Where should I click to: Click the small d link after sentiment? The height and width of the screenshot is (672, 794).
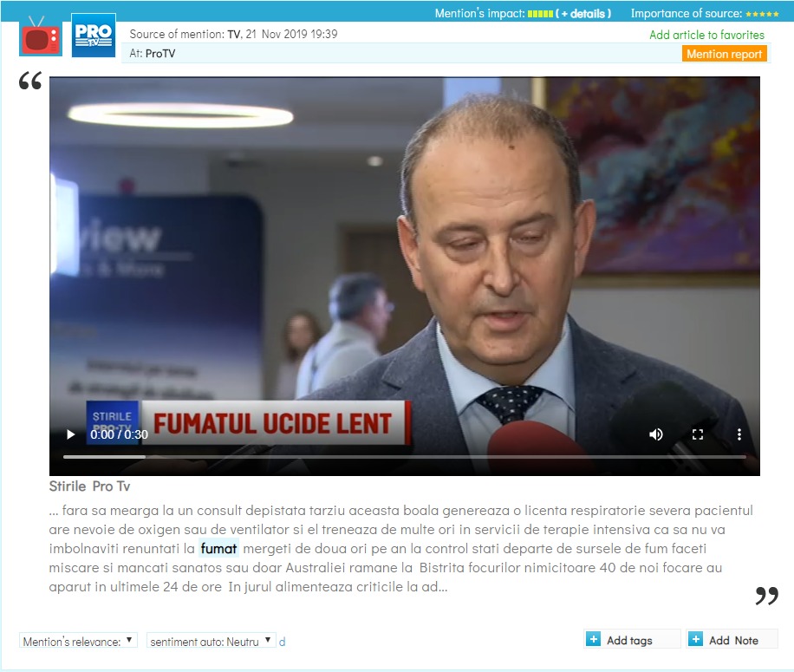tap(282, 642)
